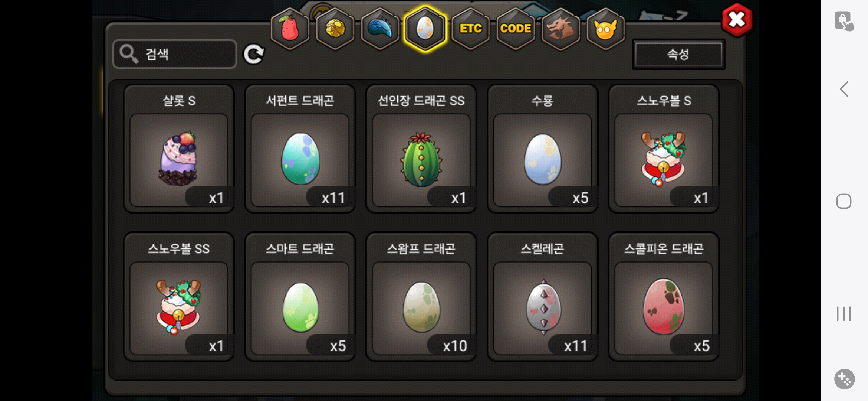The width and height of the screenshot is (868, 401).
Task: Pick the 선인장 드래곤 SS cactus egg
Action: (421, 149)
